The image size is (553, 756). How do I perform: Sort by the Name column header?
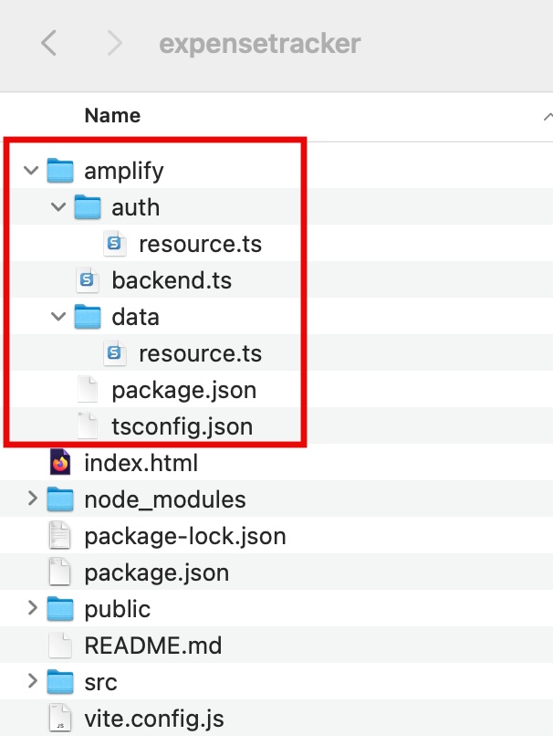(x=112, y=116)
